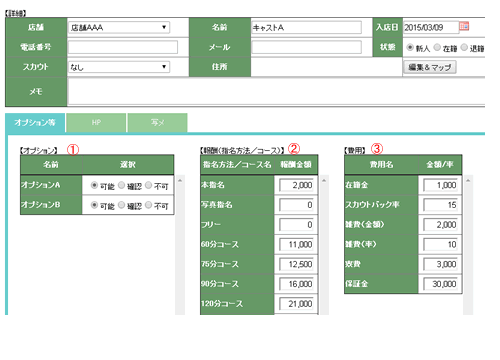
Task: Select the 在籍 status radio button
Action: [437, 47]
